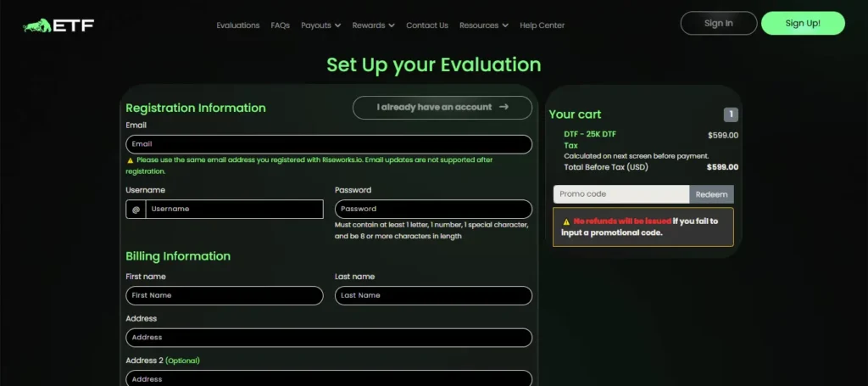Viewport: 868px width, 386px height.
Task: Open the Evaluations menu item
Action: [238, 25]
